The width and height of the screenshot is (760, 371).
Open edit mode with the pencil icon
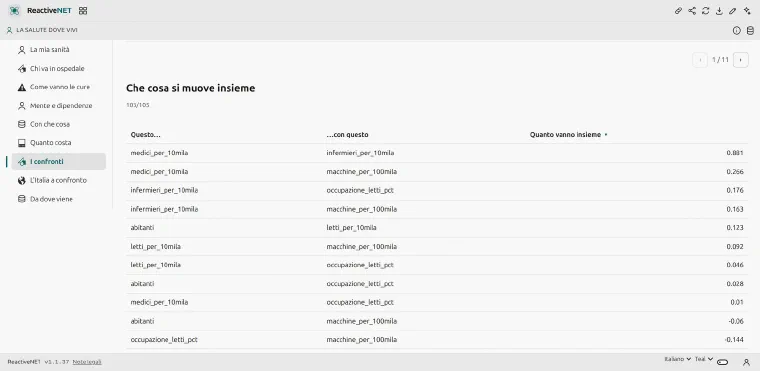[x=733, y=11]
